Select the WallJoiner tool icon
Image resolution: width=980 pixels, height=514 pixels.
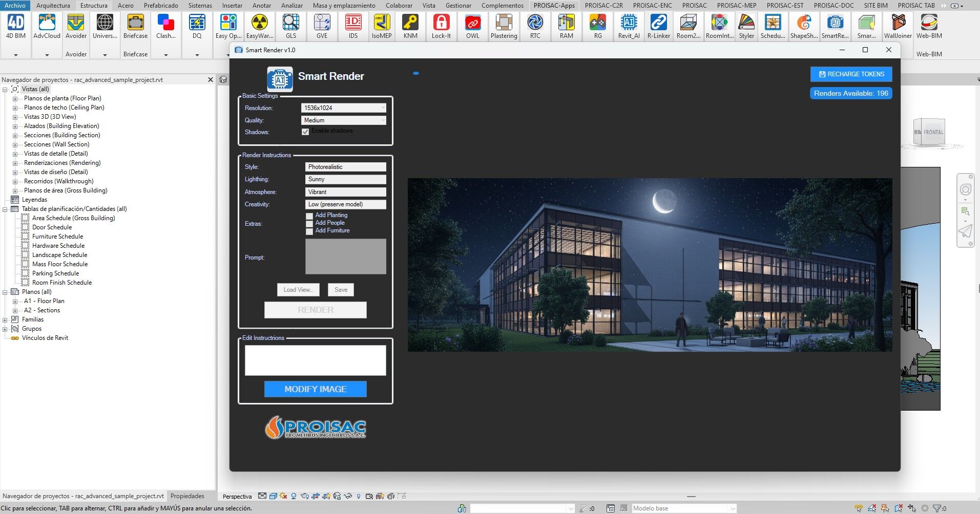(x=898, y=26)
